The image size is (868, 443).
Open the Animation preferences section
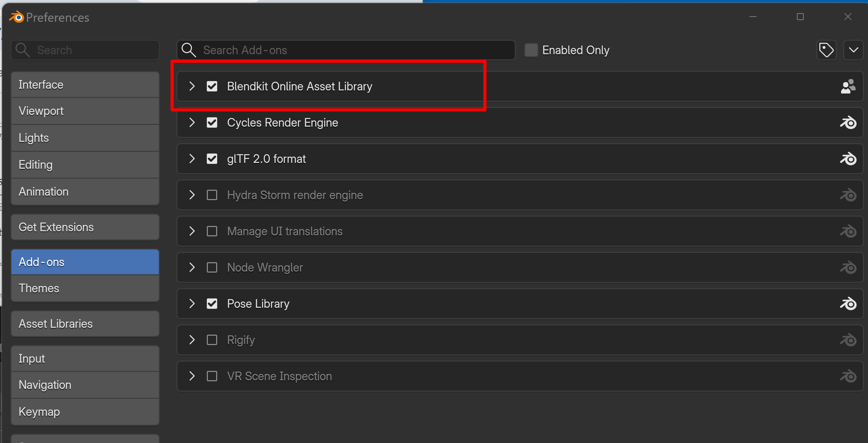tap(85, 192)
